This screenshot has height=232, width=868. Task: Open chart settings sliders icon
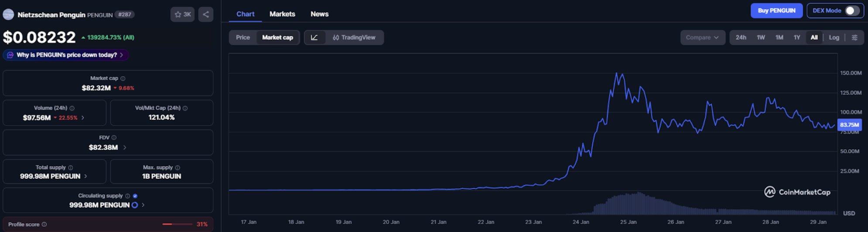pos(854,38)
